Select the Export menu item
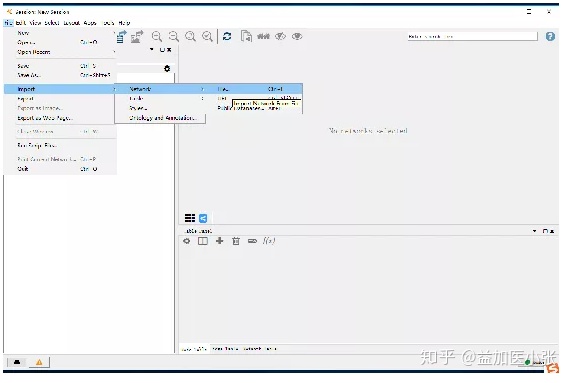571x383 pixels. [x=60, y=99]
